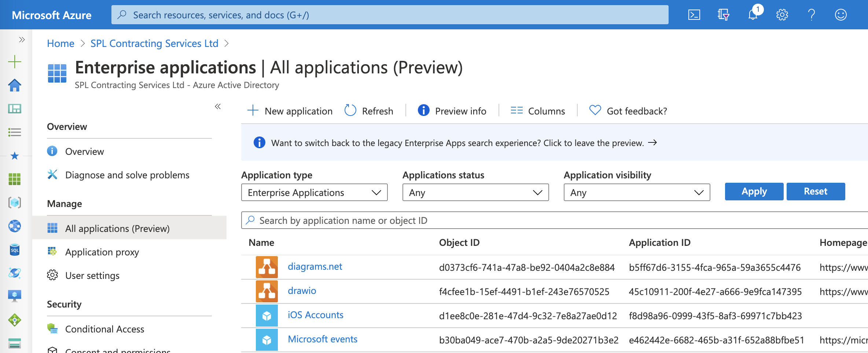This screenshot has height=353, width=868.
Task: Open SPL Contracting Services Ltd breadcrumb
Action: (x=154, y=43)
